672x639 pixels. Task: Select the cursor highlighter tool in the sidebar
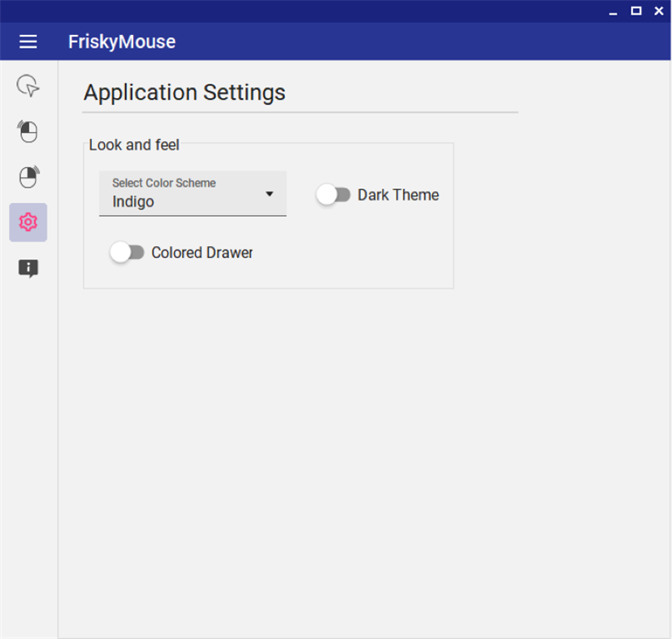click(x=27, y=86)
